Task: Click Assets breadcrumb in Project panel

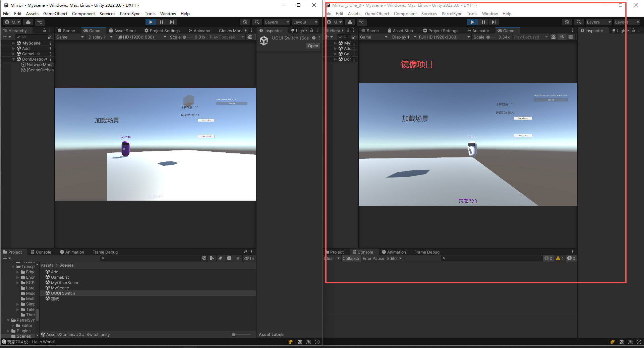Action: (x=47, y=265)
